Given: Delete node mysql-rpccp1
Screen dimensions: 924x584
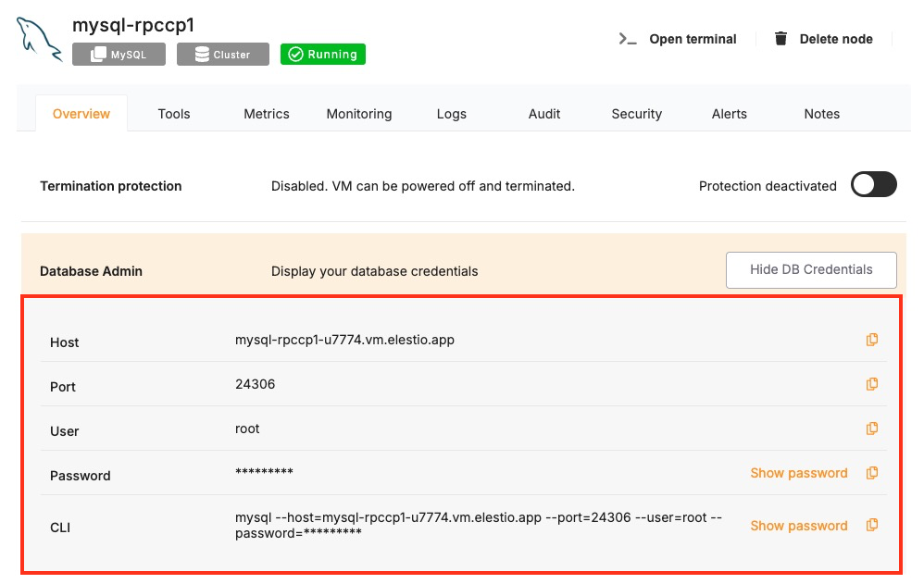Looking at the screenshot, I should coord(823,39).
